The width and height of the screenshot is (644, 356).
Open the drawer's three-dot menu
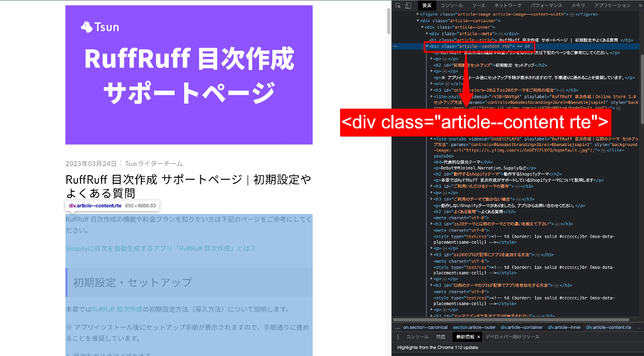[398, 337]
